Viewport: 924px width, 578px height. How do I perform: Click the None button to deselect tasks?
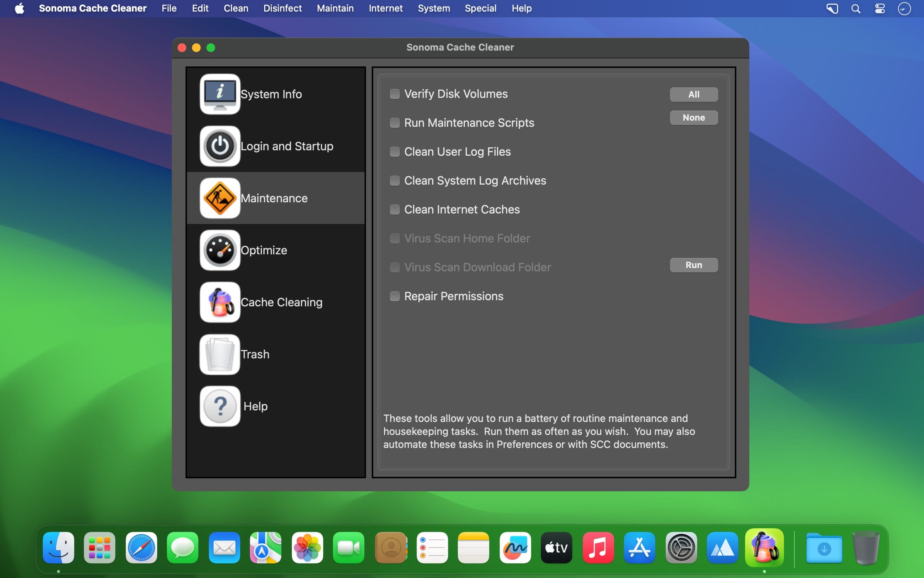click(x=694, y=118)
